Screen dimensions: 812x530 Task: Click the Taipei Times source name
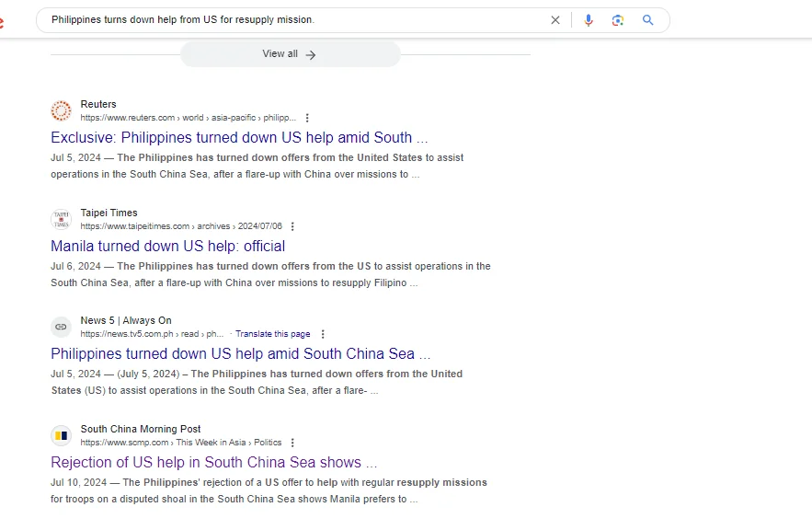(109, 213)
